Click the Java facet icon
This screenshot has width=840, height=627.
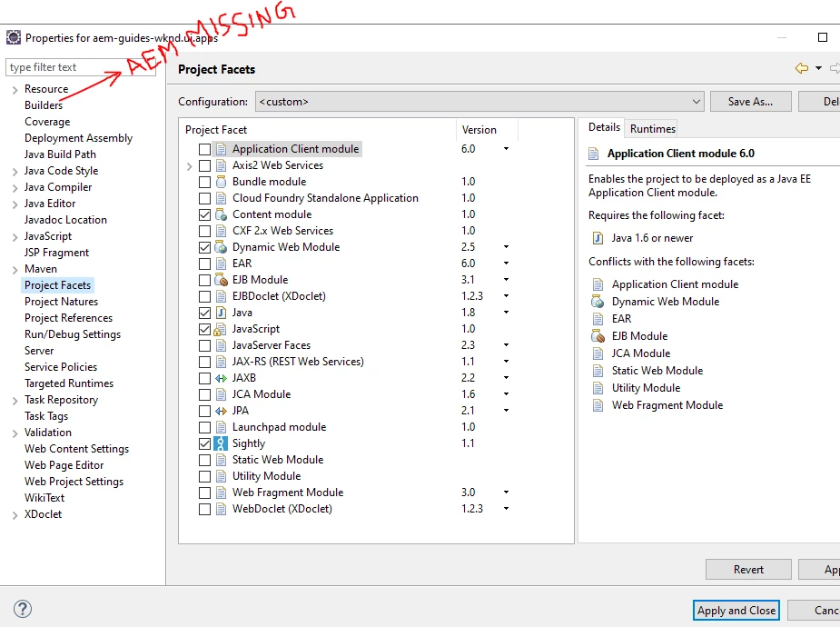tap(221, 313)
